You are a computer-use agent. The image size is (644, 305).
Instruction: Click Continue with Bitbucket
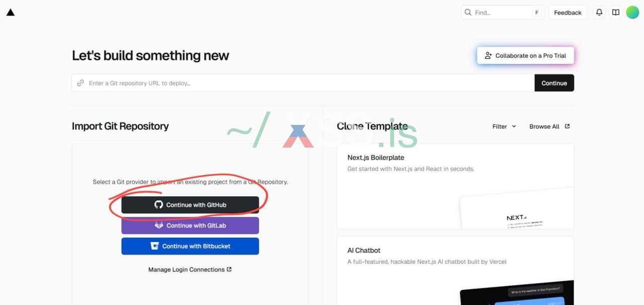point(190,246)
